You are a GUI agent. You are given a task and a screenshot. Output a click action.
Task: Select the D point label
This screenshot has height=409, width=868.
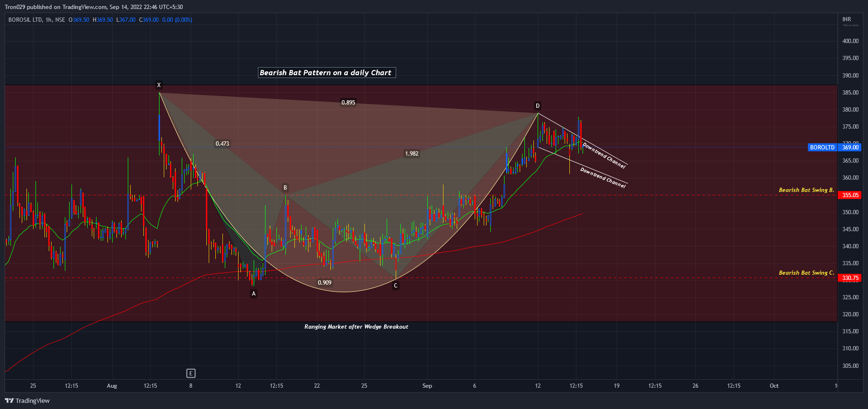coord(538,106)
